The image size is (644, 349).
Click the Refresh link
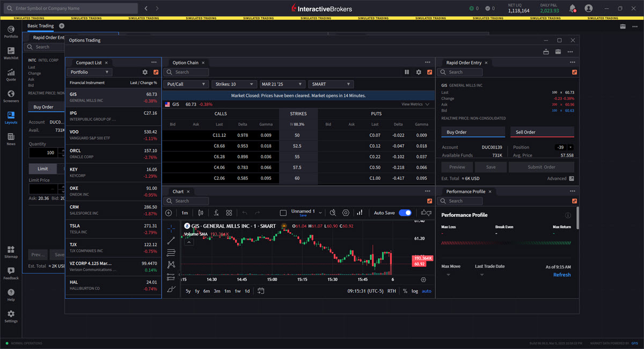tap(562, 275)
